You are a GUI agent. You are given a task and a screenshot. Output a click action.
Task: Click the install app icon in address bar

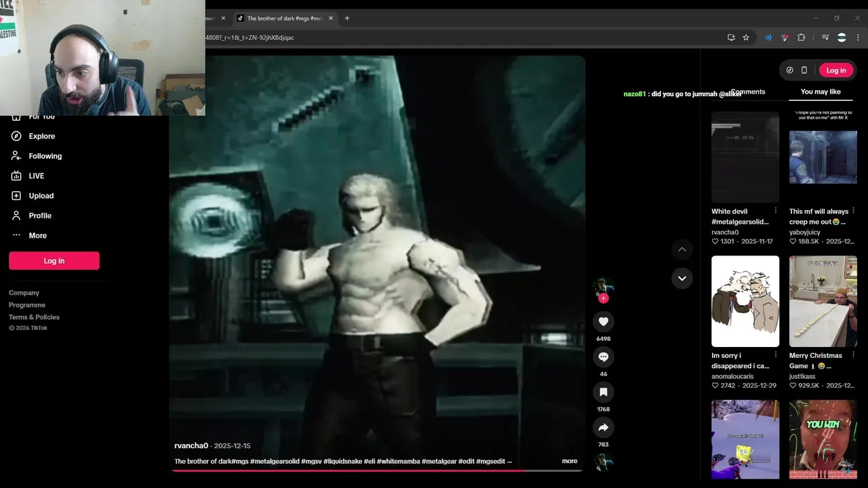click(x=731, y=37)
